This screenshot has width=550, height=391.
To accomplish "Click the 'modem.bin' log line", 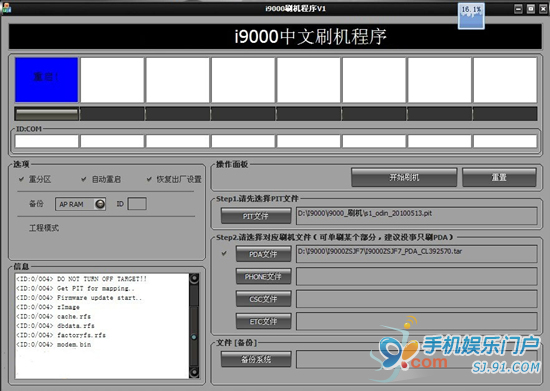I will (x=54, y=344).
